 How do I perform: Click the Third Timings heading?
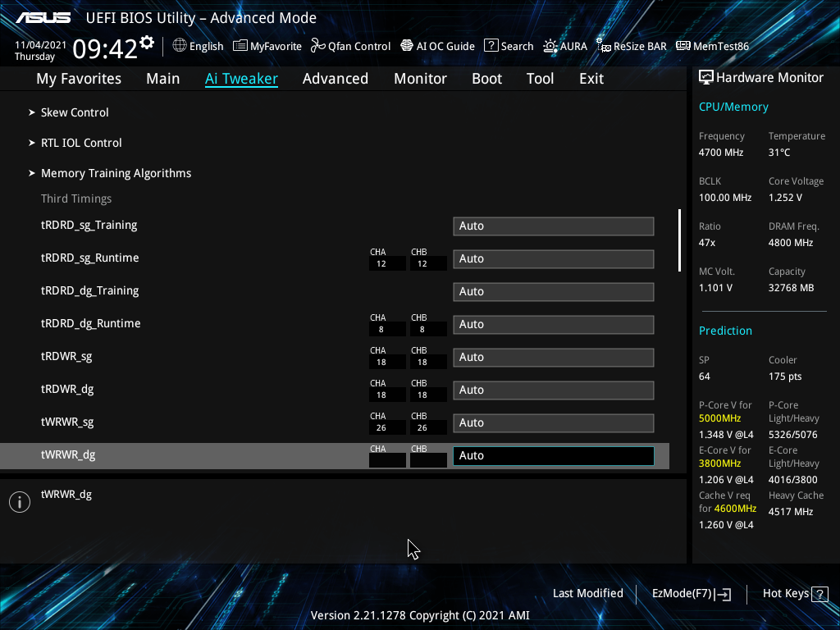point(76,199)
